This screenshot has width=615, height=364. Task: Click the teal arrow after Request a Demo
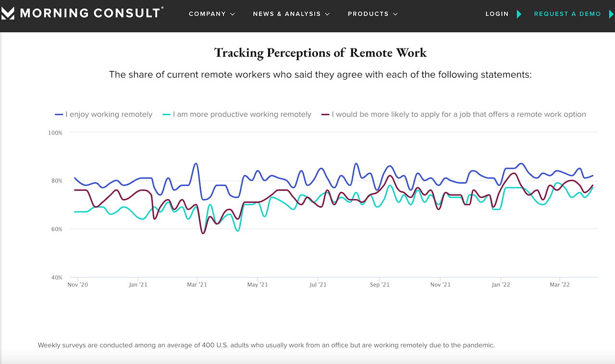point(611,14)
